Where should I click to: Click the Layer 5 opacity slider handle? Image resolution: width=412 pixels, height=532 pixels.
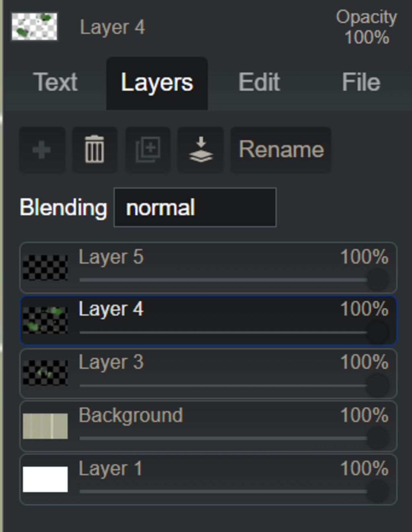pos(377,279)
